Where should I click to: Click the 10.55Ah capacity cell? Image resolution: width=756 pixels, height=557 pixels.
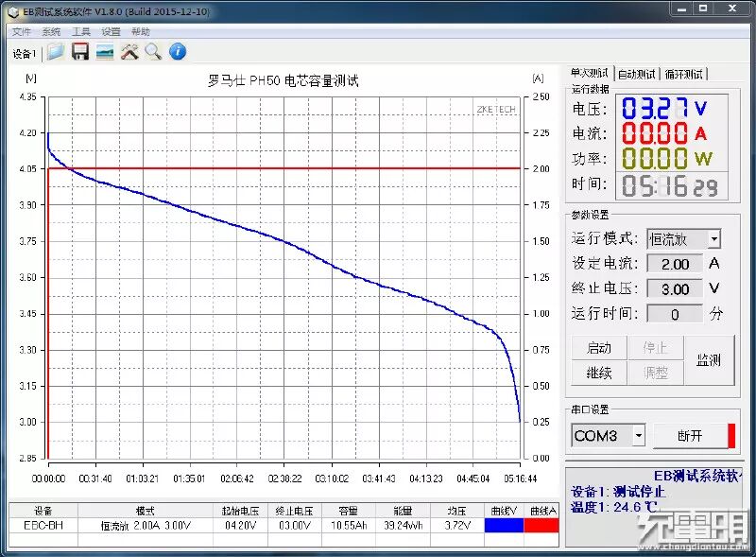[x=348, y=525]
